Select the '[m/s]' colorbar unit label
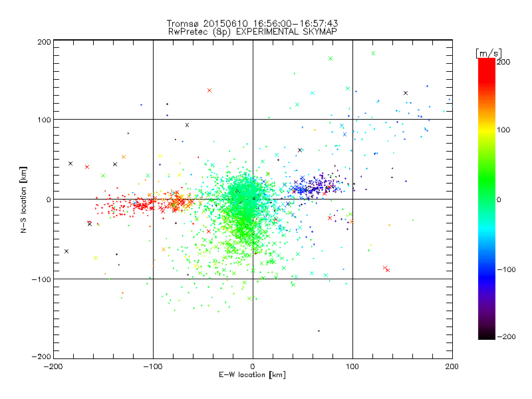532x399 pixels. click(x=488, y=53)
